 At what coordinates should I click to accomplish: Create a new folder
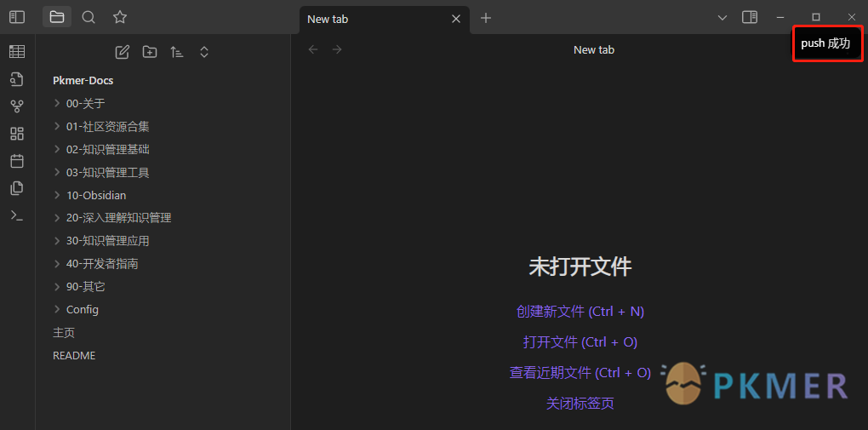click(x=150, y=52)
